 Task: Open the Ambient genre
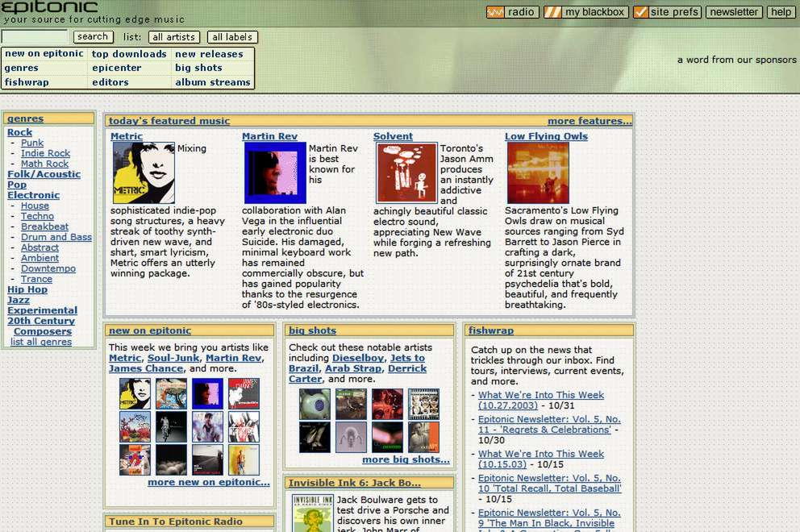pyautogui.click(x=40, y=258)
